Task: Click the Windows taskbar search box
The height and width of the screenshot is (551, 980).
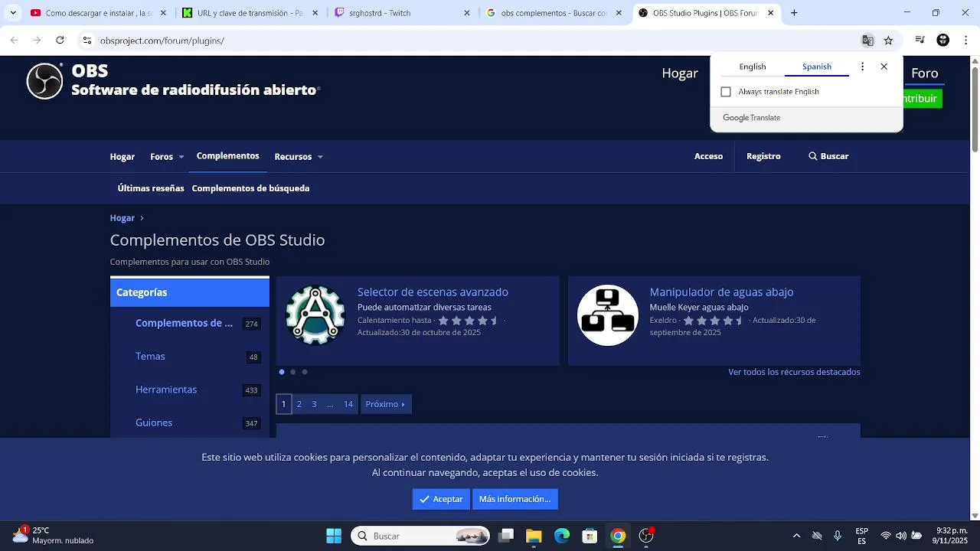Action: click(x=420, y=536)
